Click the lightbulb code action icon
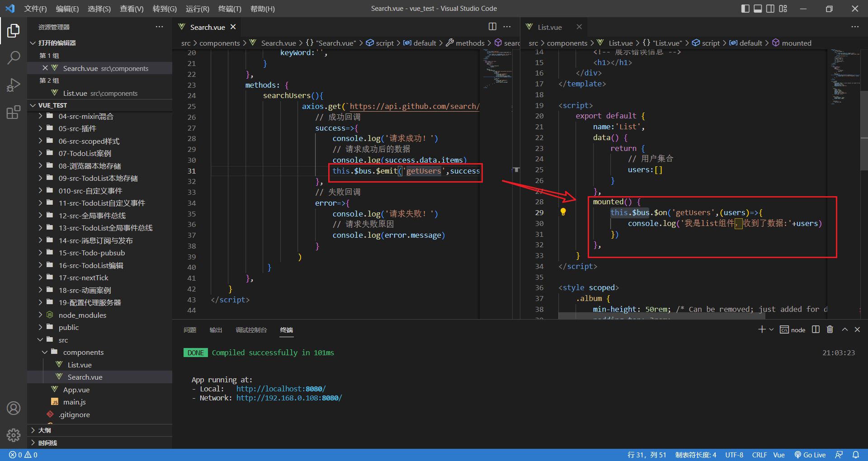 click(x=563, y=212)
